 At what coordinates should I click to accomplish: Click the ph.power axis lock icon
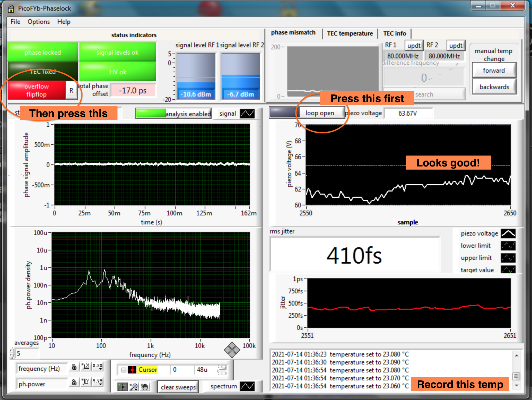74,382
